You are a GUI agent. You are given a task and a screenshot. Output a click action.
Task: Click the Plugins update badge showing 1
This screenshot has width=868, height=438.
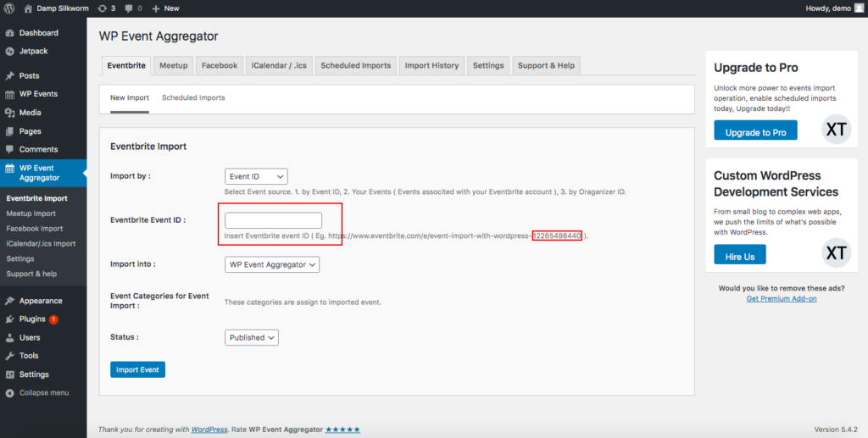(x=53, y=319)
